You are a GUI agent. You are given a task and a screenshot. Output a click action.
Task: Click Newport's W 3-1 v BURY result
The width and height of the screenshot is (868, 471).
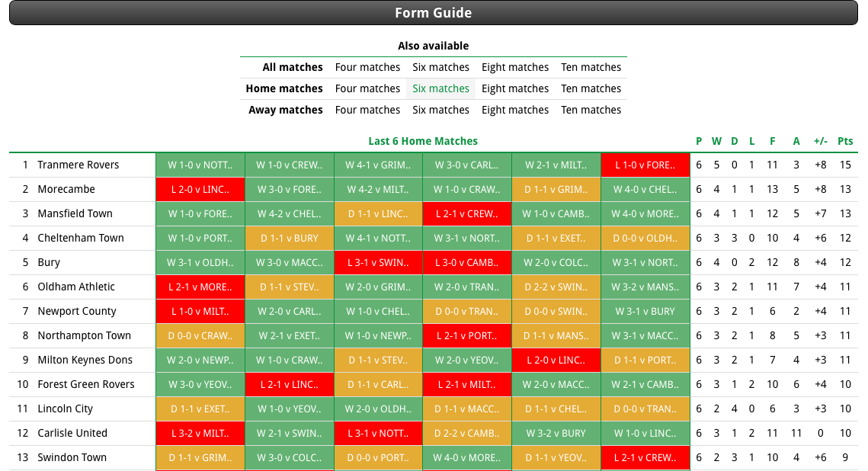[645, 311]
